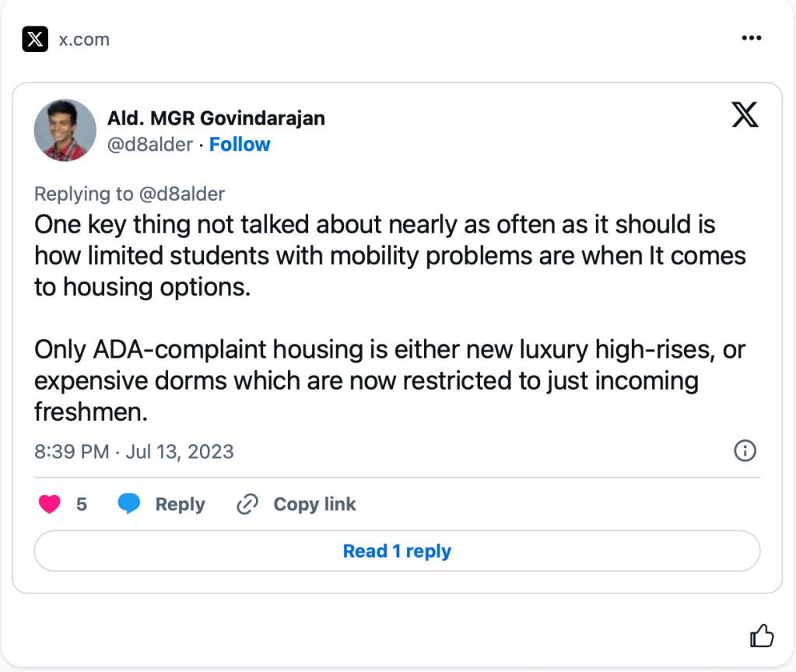Open the three-dots more options menu
Viewport: 796px width, 672px height.
[x=751, y=38]
